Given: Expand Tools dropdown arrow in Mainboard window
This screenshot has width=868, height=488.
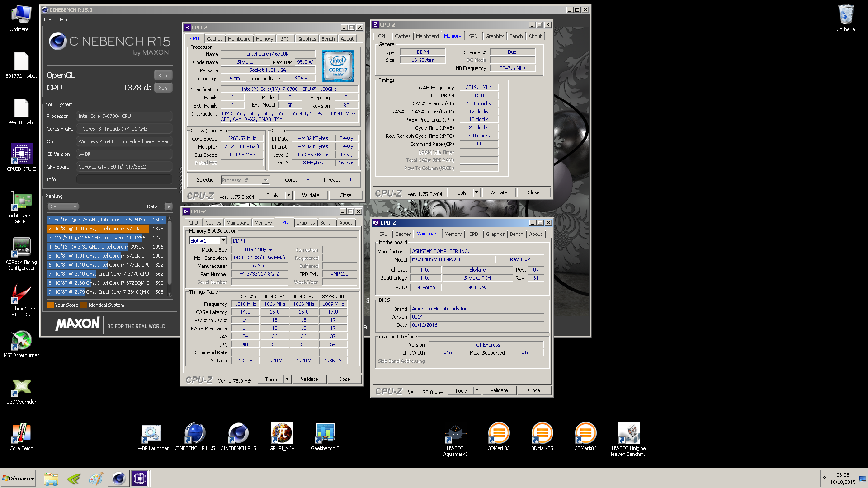Looking at the screenshot, I should pyautogui.click(x=477, y=390).
